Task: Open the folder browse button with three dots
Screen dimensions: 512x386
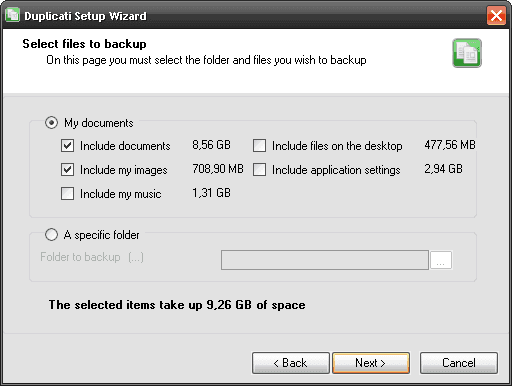Action: pyautogui.click(x=441, y=260)
